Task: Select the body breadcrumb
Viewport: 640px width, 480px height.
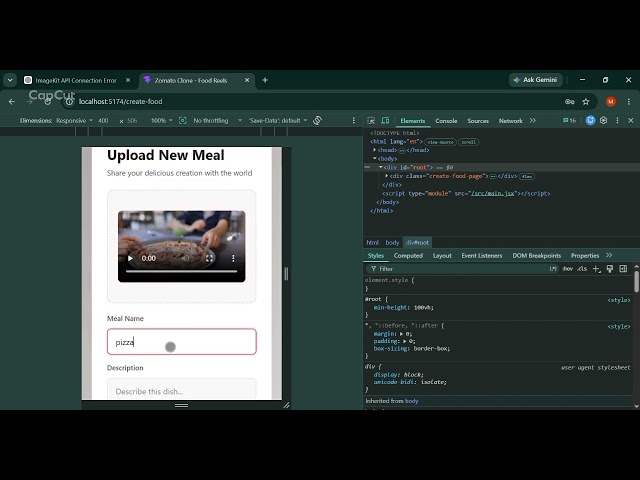Action: tap(392, 242)
